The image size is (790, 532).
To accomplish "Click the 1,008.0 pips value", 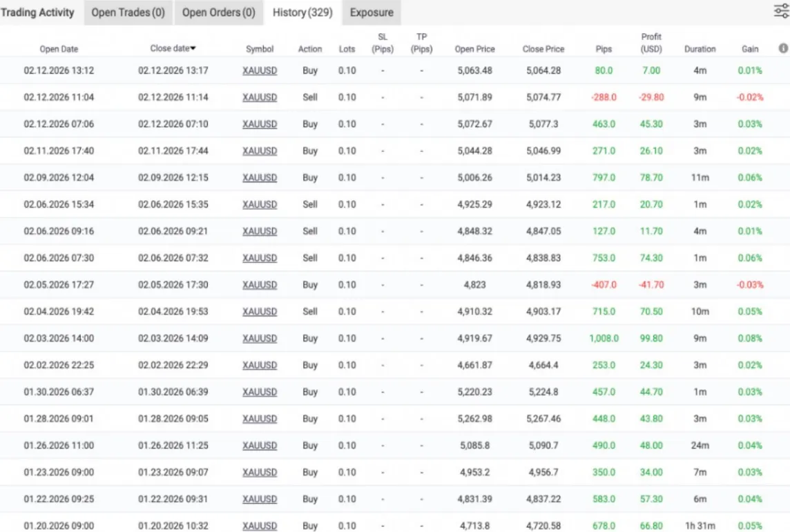I will [x=604, y=338].
